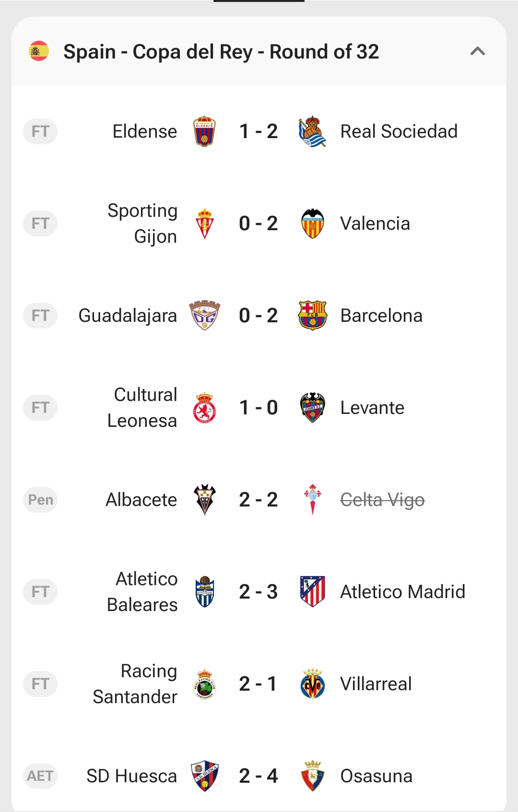This screenshot has height=812, width=518.
Task: Open Guadalajara vs Barcelona 0 - 2 score
Action: tap(259, 316)
